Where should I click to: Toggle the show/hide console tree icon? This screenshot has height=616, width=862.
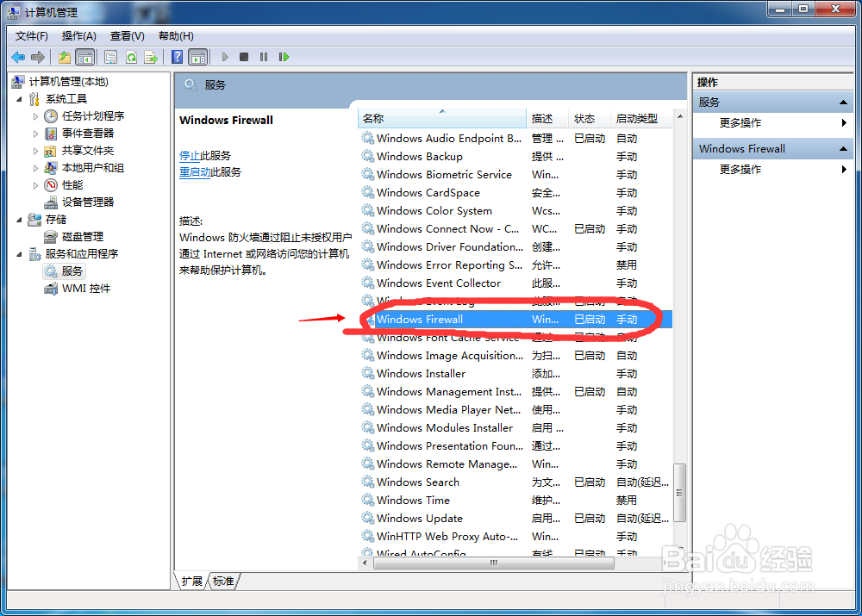tap(84, 57)
